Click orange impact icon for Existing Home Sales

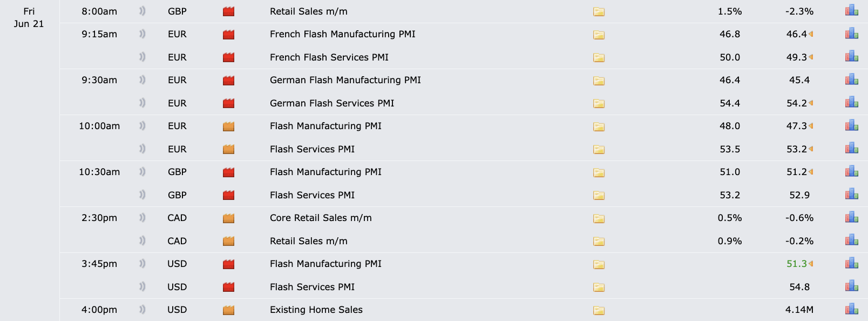[x=229, y=310]
